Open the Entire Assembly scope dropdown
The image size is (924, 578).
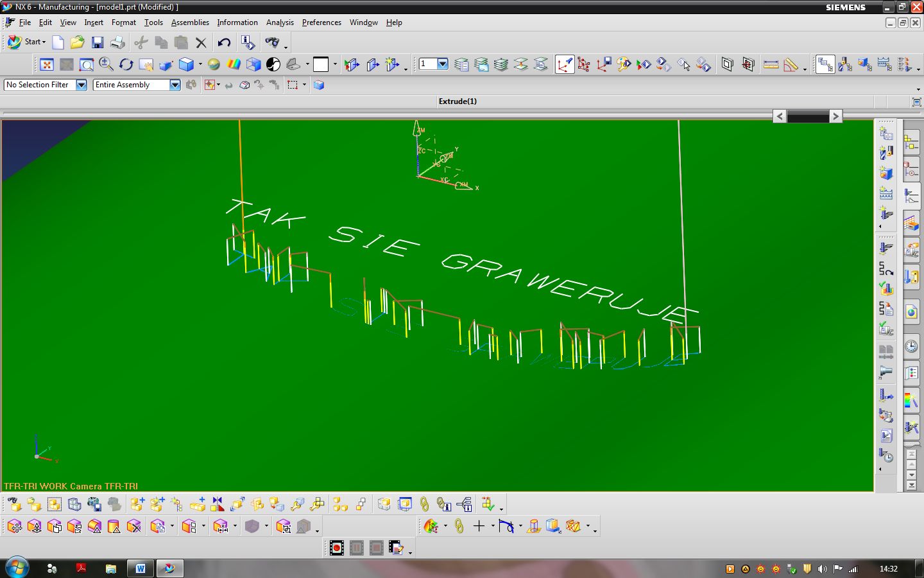tap(175, 85)
